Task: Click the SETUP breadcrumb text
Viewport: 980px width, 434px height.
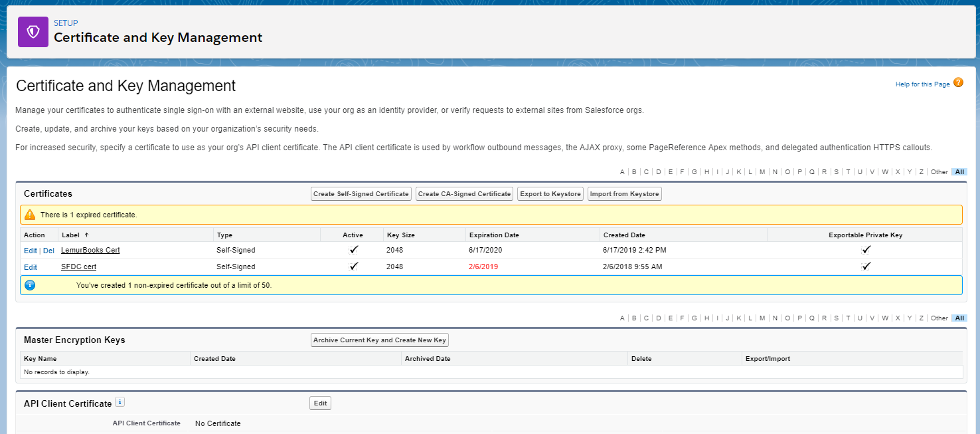Action: pyautogui.click(x=66, y=23)
